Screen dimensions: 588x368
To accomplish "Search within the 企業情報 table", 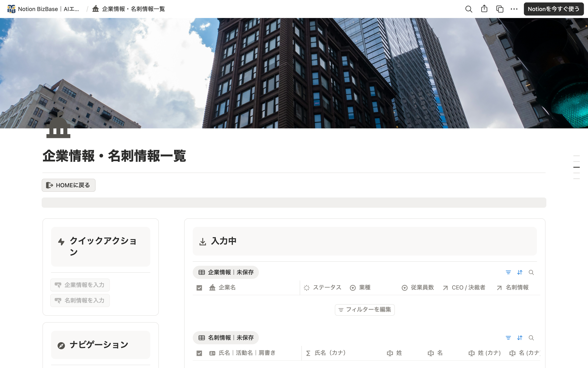I will (531, 272).
